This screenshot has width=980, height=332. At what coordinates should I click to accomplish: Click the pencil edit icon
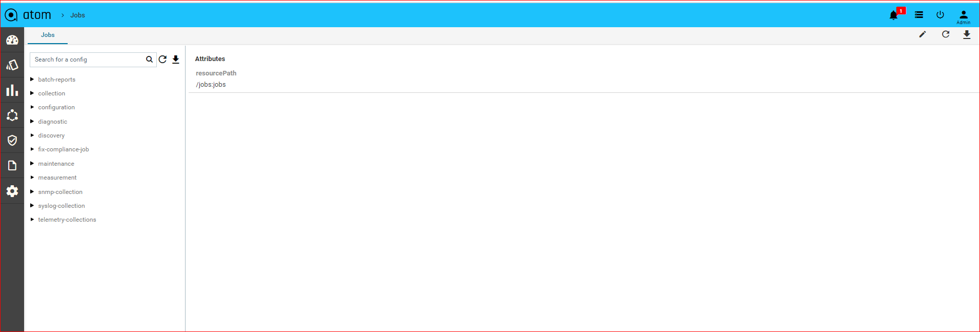coord(923,34)
